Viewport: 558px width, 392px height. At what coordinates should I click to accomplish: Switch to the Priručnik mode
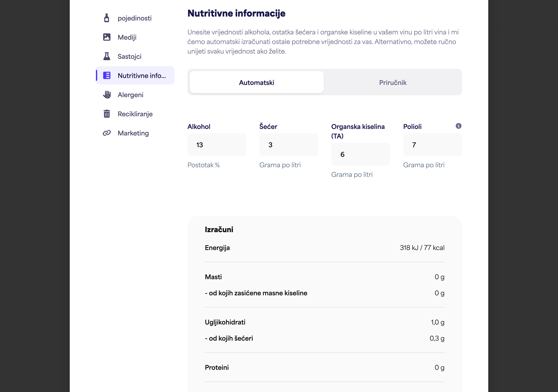coord(393,82)
